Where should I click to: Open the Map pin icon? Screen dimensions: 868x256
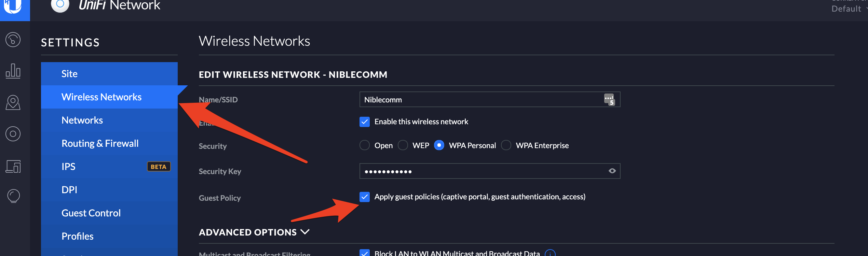(13, 102)
